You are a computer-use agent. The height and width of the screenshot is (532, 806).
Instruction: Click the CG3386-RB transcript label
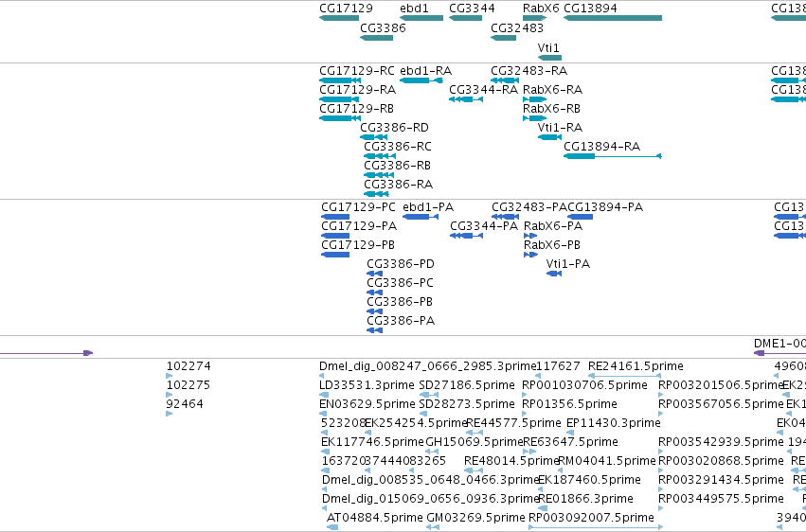pos(397,166)
